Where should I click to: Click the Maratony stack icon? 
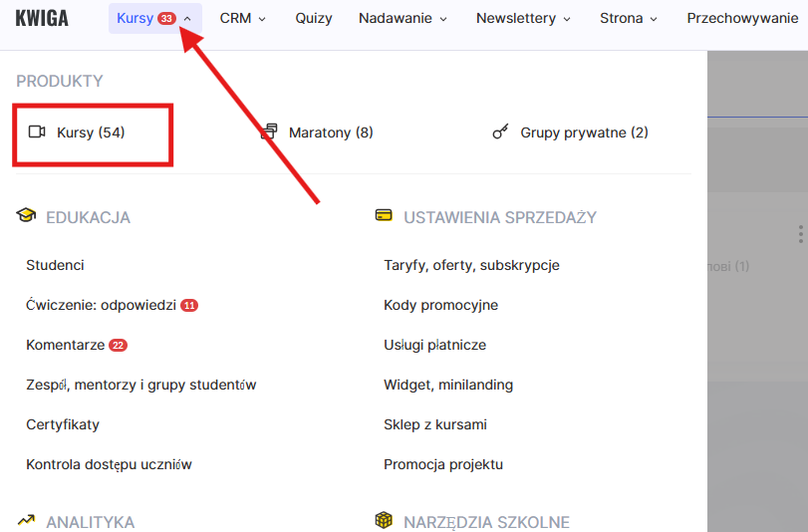(269, 133)
